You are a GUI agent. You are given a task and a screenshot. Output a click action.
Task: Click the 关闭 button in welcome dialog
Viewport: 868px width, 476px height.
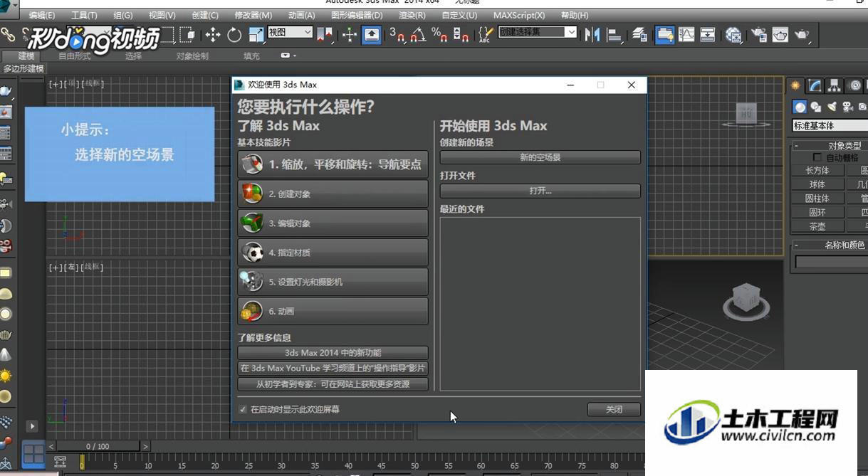[614, 410]
